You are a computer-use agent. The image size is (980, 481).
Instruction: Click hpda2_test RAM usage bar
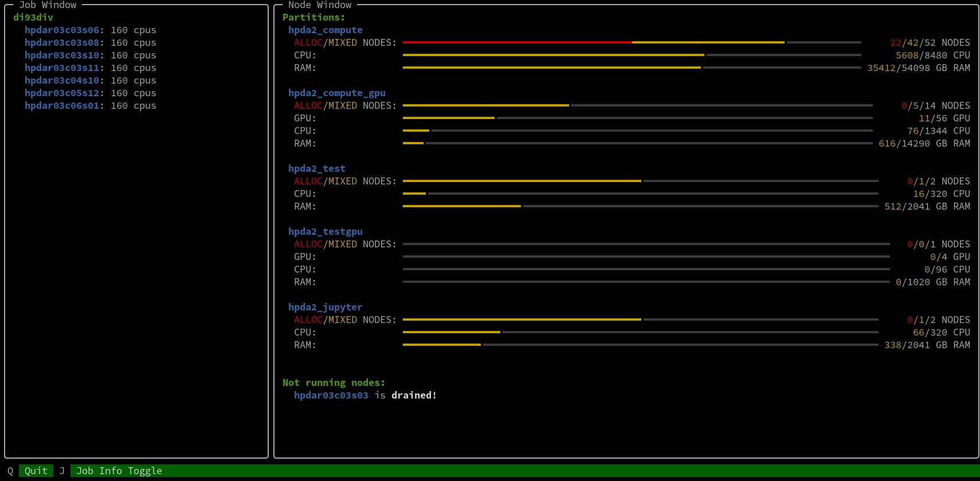pos(641,206)
